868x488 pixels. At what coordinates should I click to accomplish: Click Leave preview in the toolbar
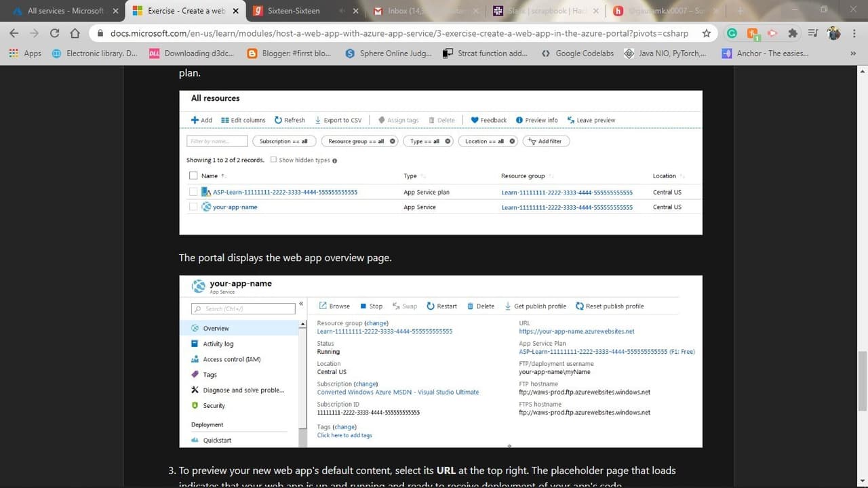pos(591,120)
